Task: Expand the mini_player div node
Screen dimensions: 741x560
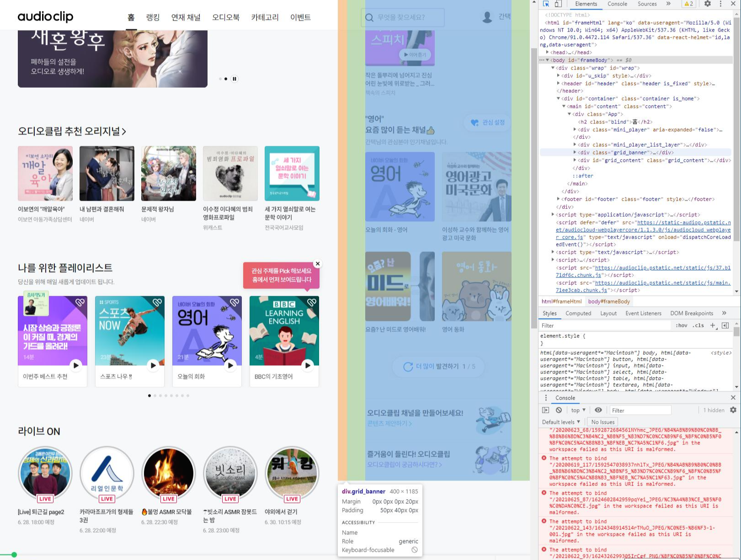Action: pyautogui.click(x=575, y=129)
